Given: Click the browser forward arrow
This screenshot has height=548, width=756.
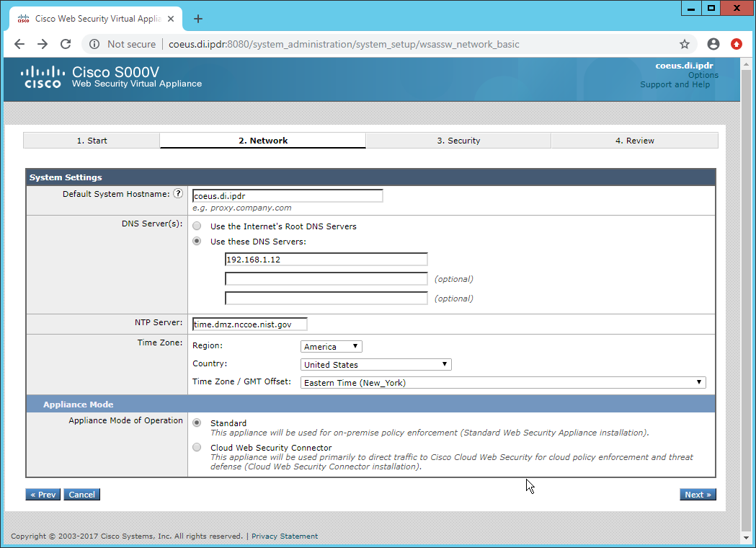Looking at the screenshot, I should pyautogui.click(x=43, y=45).
